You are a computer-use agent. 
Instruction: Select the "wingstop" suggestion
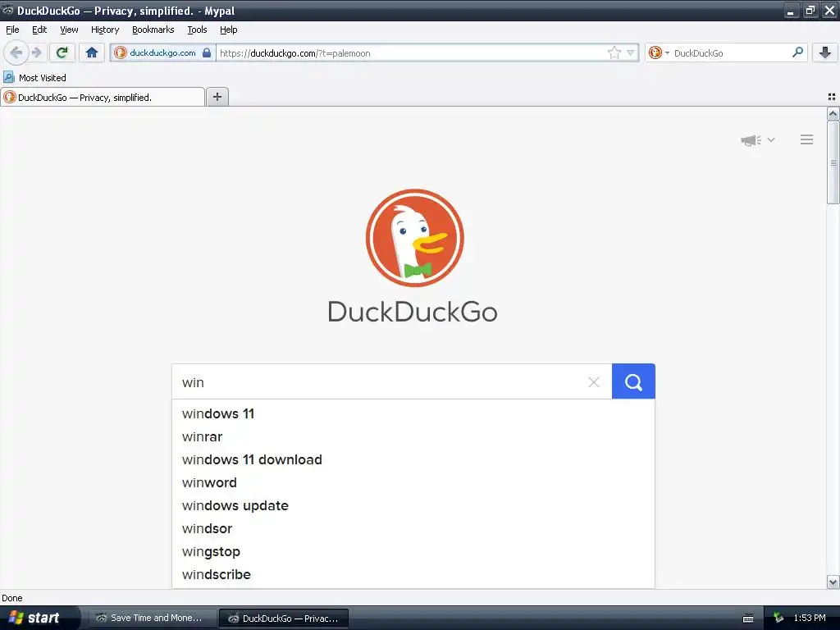pyautogui.click(x=413, y=552)
